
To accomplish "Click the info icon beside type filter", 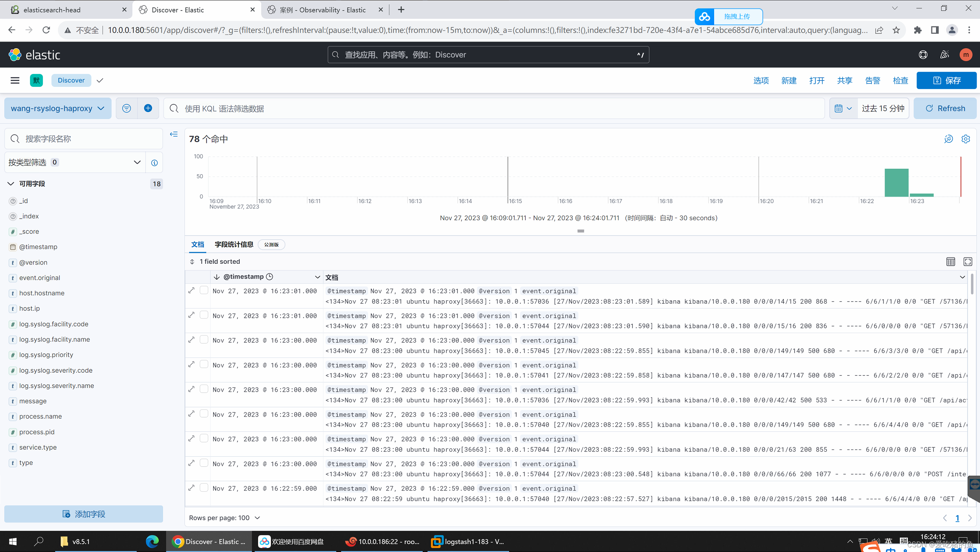I will (155, 163).
